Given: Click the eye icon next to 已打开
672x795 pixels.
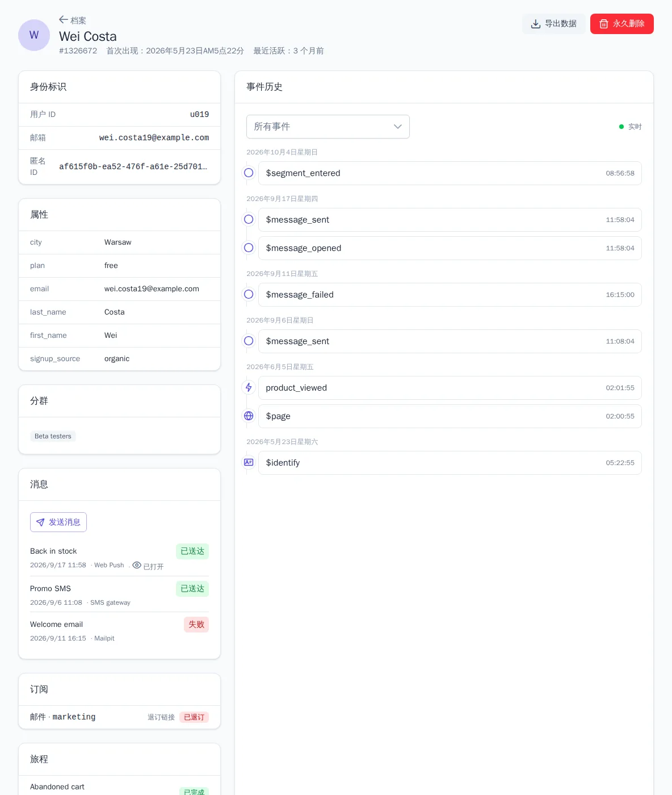Looking at the screenshot, I should tap(137, 565).
